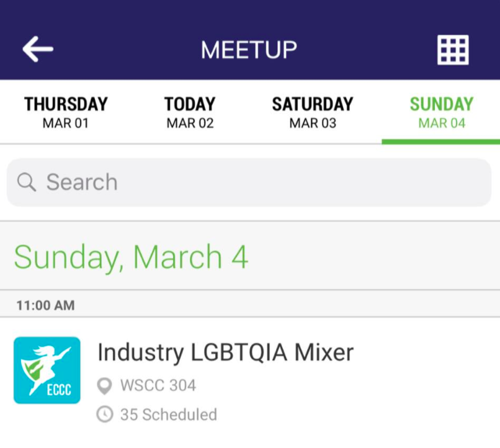Tap the 11:00 AM time header
This screenshot has height=448, width=500.
tap(45, 305)
